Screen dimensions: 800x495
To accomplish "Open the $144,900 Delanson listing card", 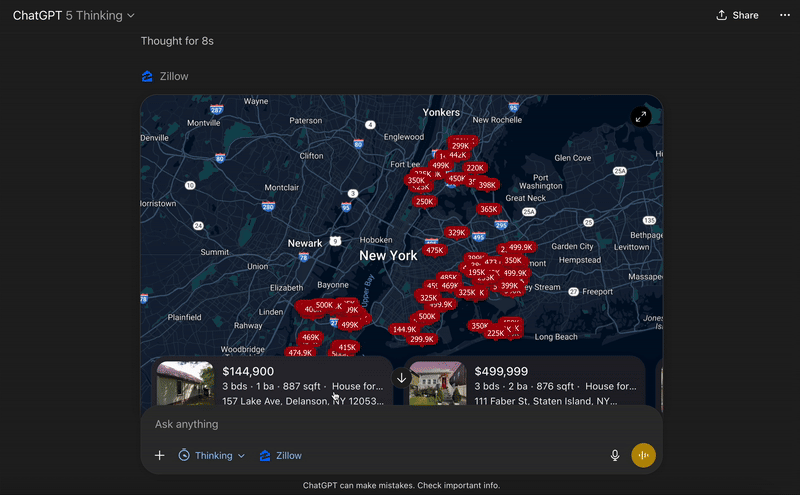I will point(300,384).
